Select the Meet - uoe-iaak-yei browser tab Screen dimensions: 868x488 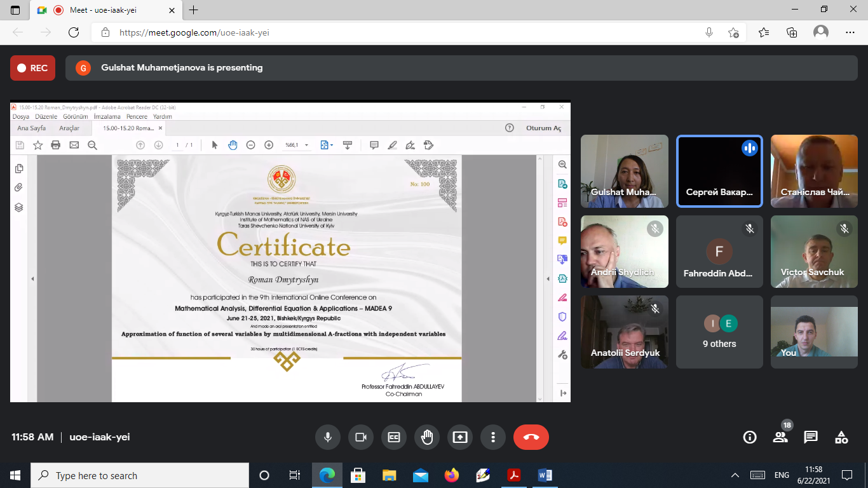(108, 10)
